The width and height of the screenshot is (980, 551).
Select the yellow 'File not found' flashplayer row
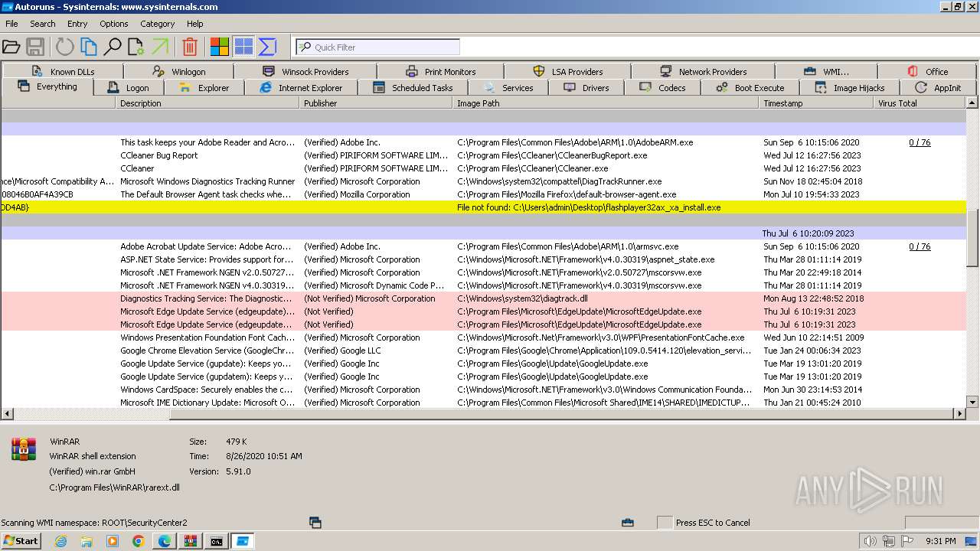click(x=483, y=207)
